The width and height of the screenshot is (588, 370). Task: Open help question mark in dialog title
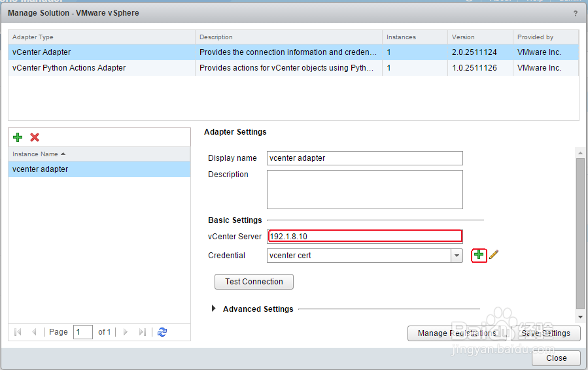pos(576,14)
